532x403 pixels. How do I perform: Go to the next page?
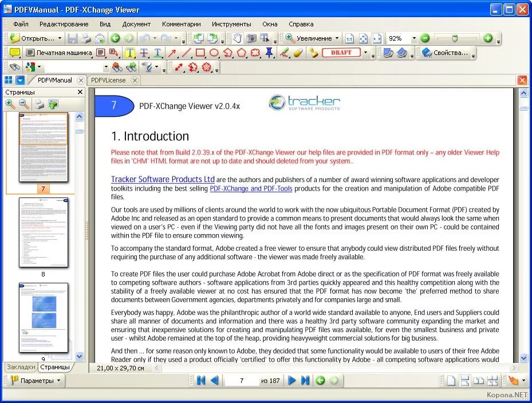tap(291, 381)
